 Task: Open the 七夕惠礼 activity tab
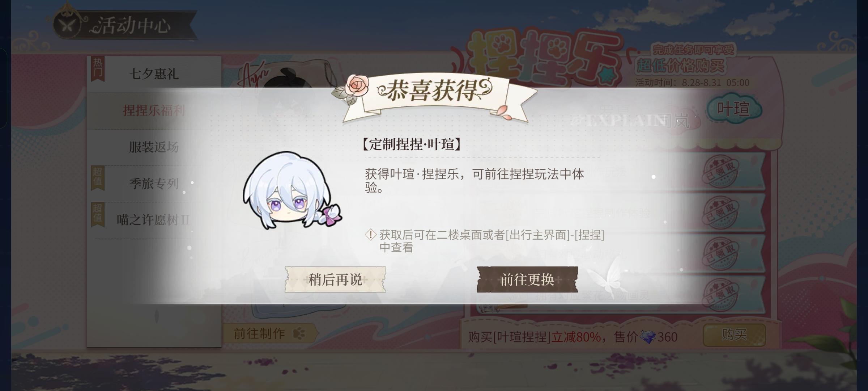coord(154,74)
